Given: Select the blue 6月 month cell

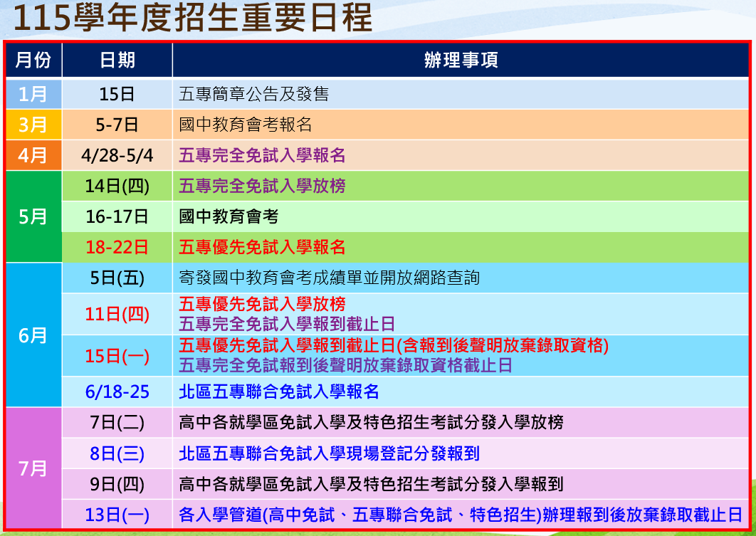Looking at the screenshot, I should (33, 335).
